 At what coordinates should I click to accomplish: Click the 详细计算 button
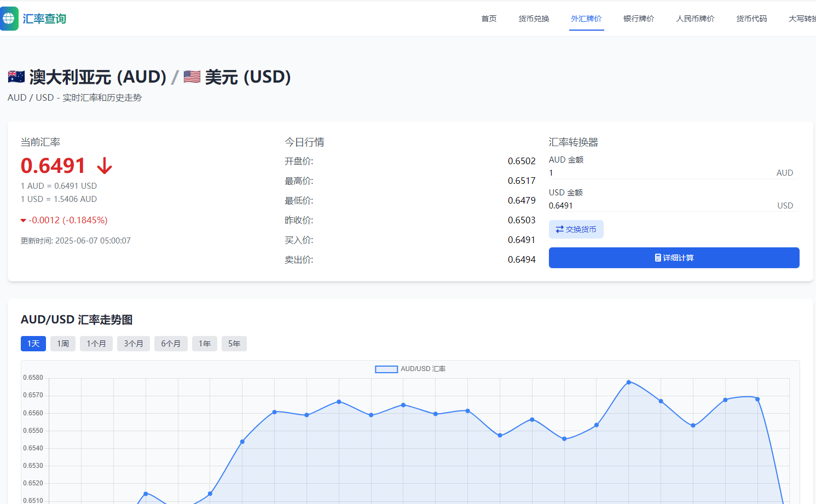tap(674, 258)
